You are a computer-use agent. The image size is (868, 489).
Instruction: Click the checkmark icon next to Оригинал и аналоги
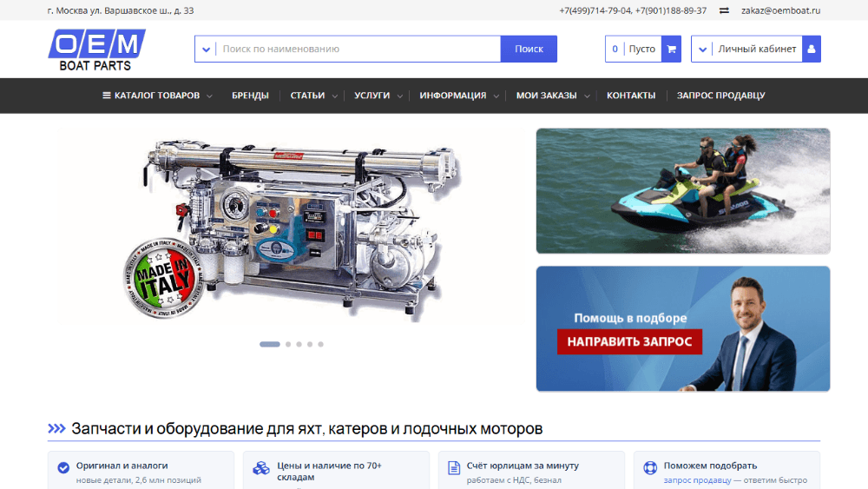tap(63, 468)
